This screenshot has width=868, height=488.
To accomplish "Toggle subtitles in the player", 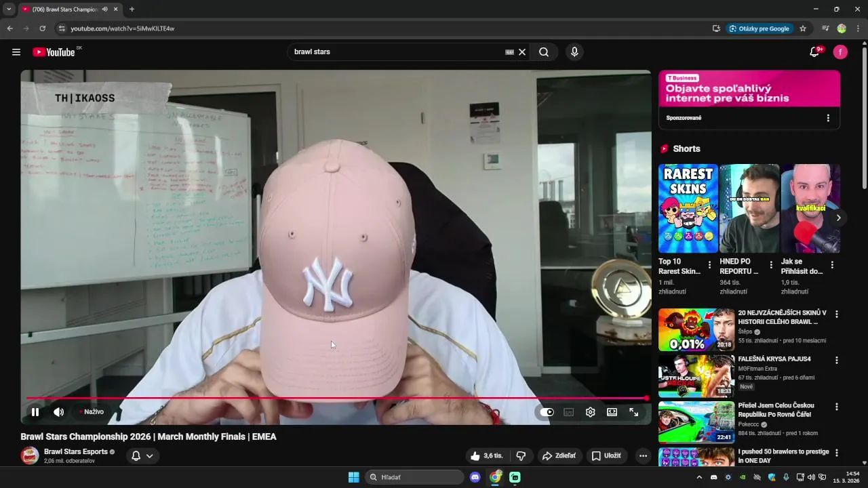I will pyautogui.click(x=569, y=412).
